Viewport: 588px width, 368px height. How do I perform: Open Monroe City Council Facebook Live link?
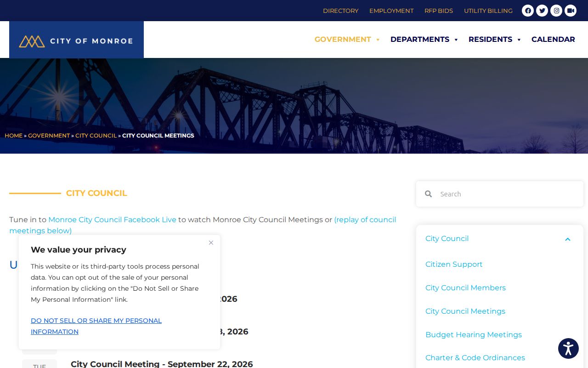click(x=112, y=220)
